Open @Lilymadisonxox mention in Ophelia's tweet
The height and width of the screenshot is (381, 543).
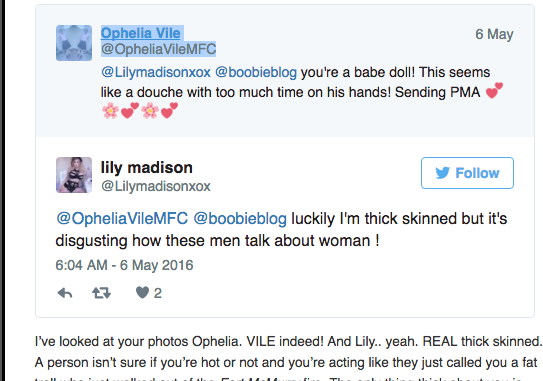click(156, 72)
